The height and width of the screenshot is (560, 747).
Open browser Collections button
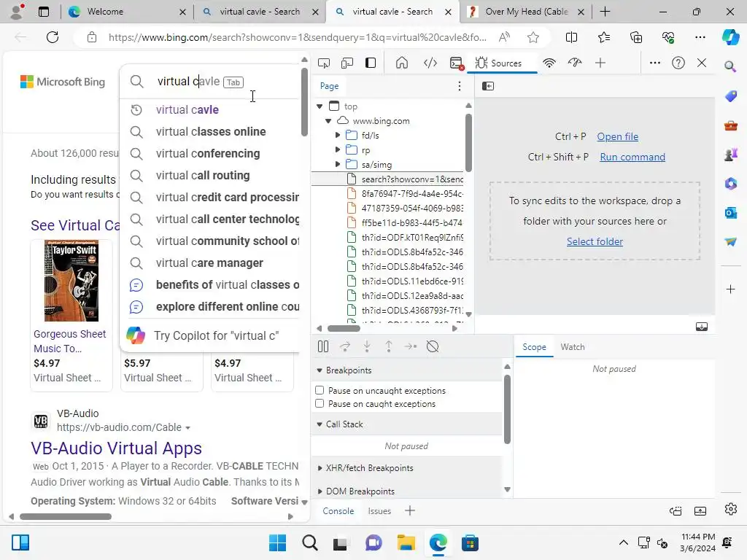[636, 37]
